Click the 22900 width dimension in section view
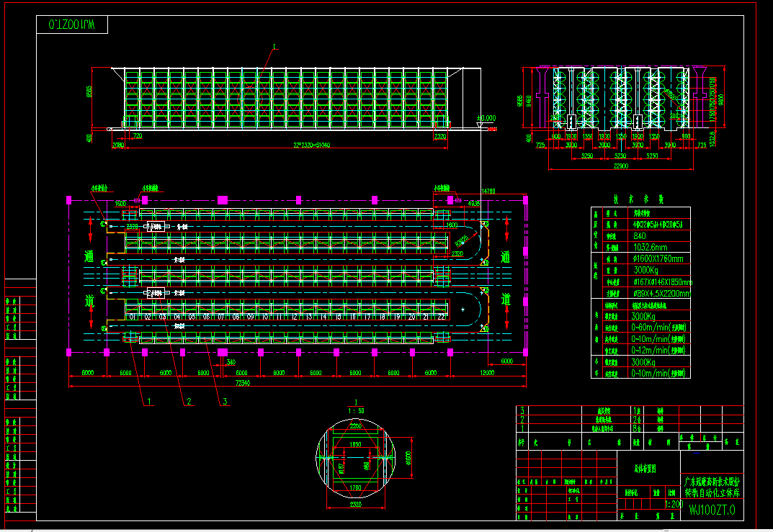Viewport: 773px width, 532px height. pos(621,166)
